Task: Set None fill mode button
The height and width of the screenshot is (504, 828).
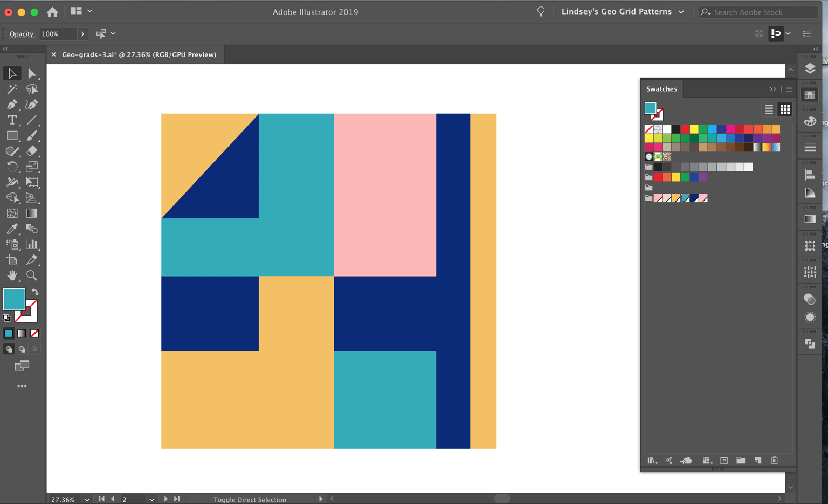Action: (x=34, y=334)
